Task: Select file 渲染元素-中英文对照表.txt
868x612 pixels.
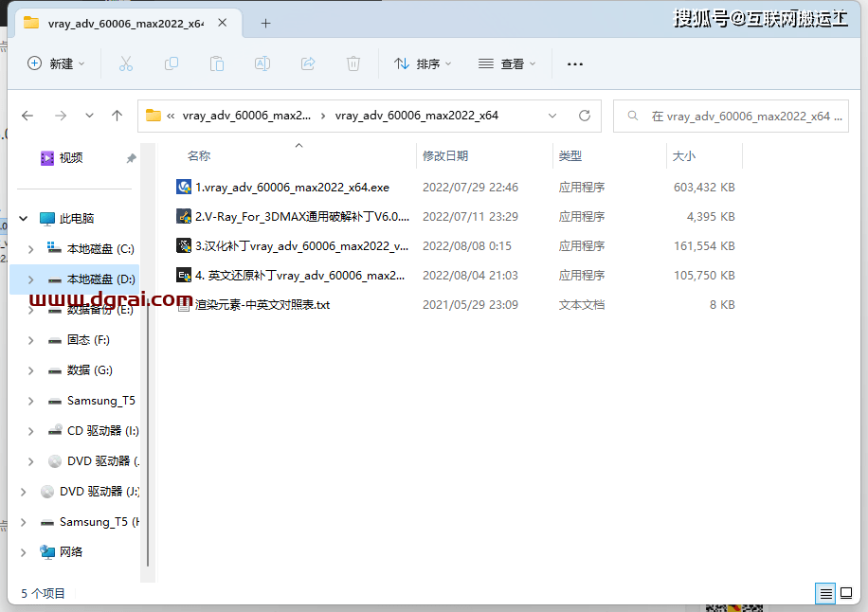Action: coord(262,305)
